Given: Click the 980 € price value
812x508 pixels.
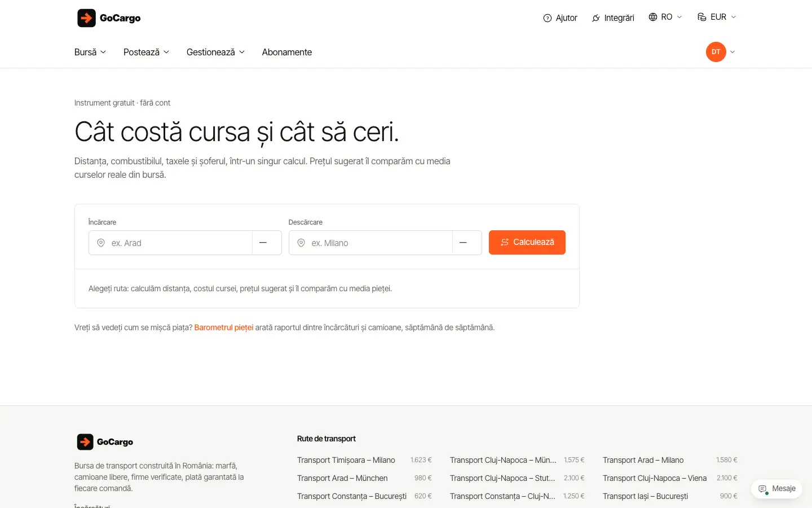Looking at the screenshot, I should click(x=423, y=478).
